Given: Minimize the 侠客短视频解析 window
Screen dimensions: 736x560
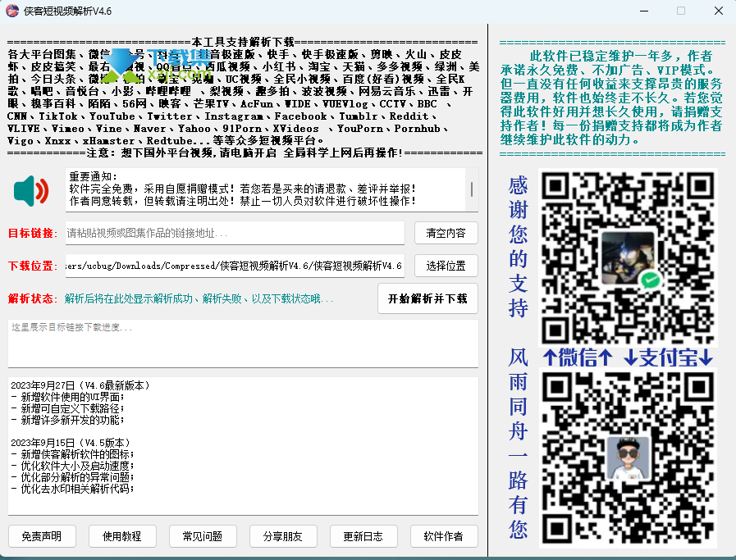Looking at the screenshot, I should (644, 11).
